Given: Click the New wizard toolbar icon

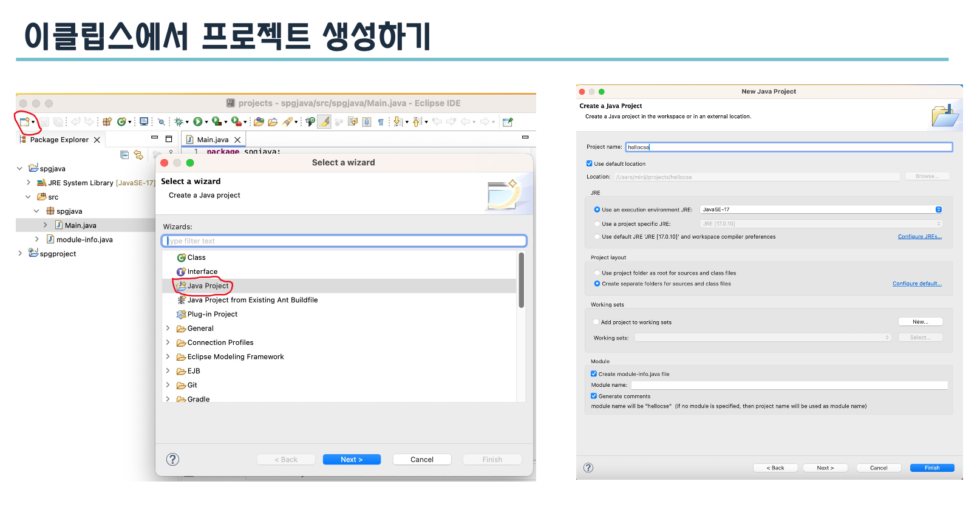Looking at the screenshot, I should [x=24, y=122].
